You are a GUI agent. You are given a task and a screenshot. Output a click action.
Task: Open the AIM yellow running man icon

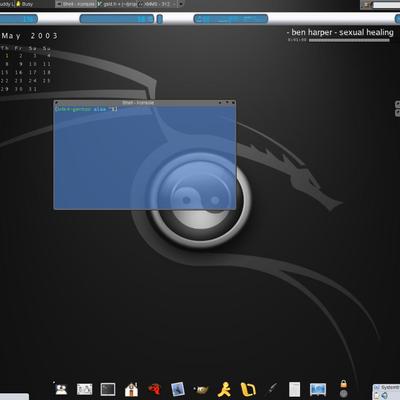224,389
